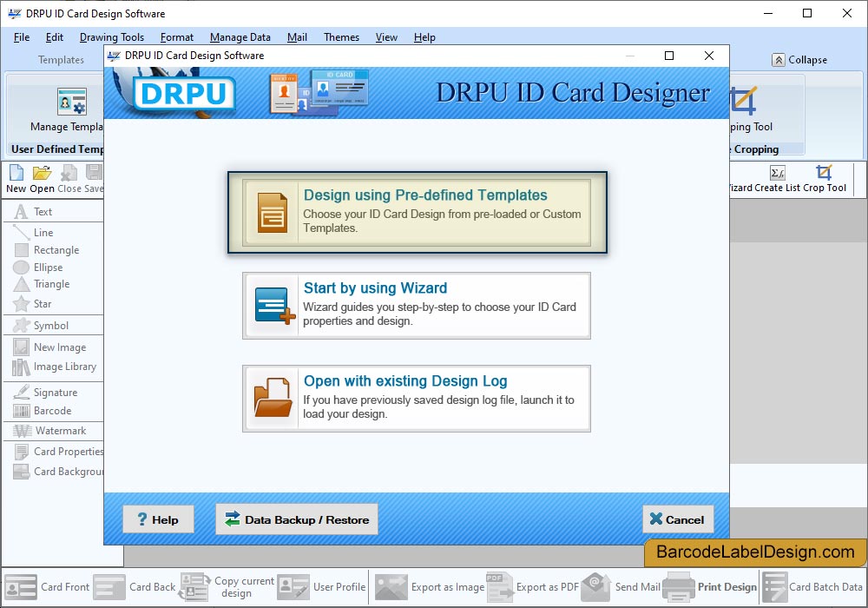Screen dimensions: 868x608
Task: Open the Image Library
Action: [53, 367]
